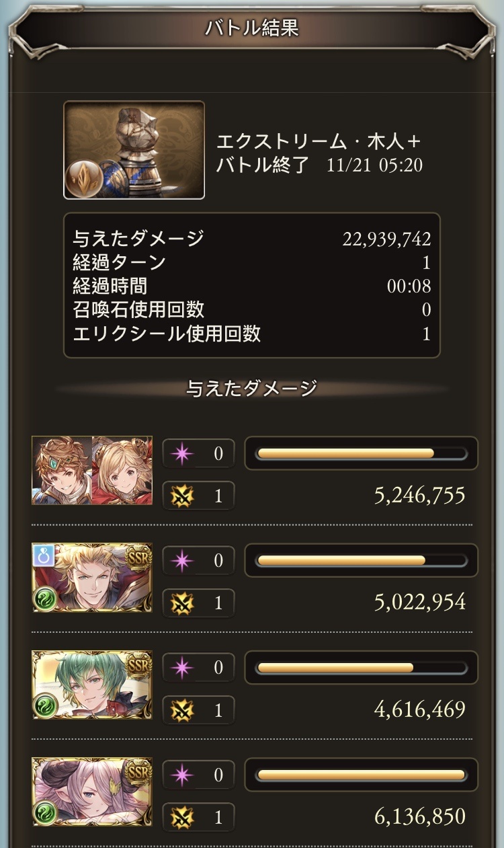The height and width of the screenshot is (848, 504).
Task: Click the full damage bar above 6,136,850
Action: [362, 775]
